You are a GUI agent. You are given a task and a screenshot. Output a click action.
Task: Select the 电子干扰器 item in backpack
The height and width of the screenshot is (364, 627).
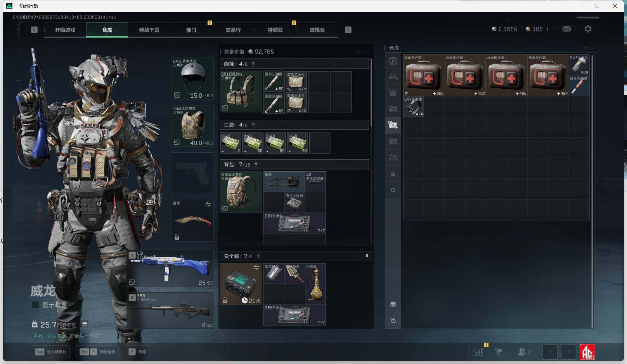click(x=294, y=202)
